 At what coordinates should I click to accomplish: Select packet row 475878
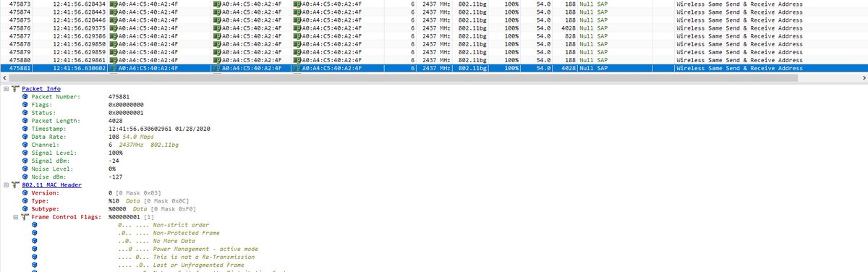[x=434, y=43]
